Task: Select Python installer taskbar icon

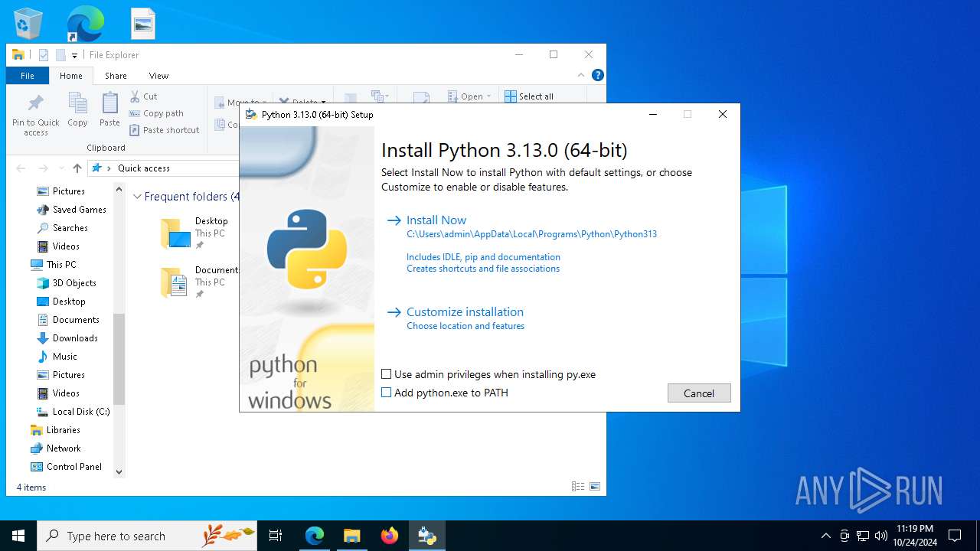Action: click(x=426, y=536)
